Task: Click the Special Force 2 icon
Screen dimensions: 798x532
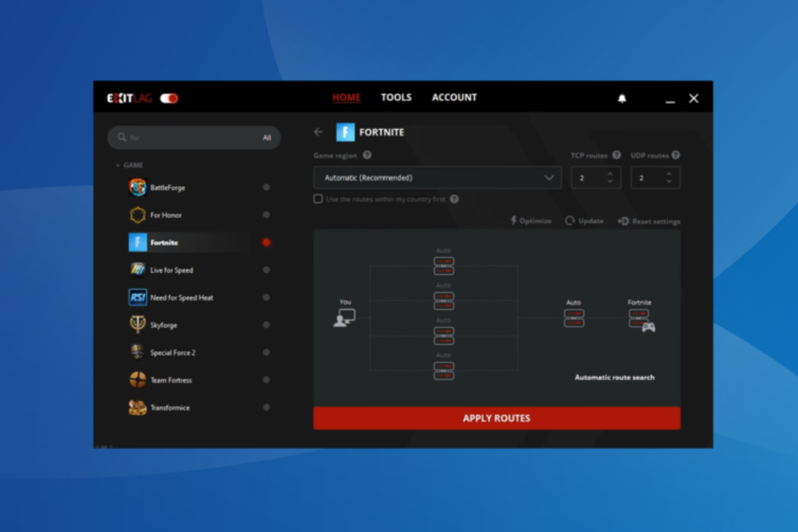Action: click(138, 352)
